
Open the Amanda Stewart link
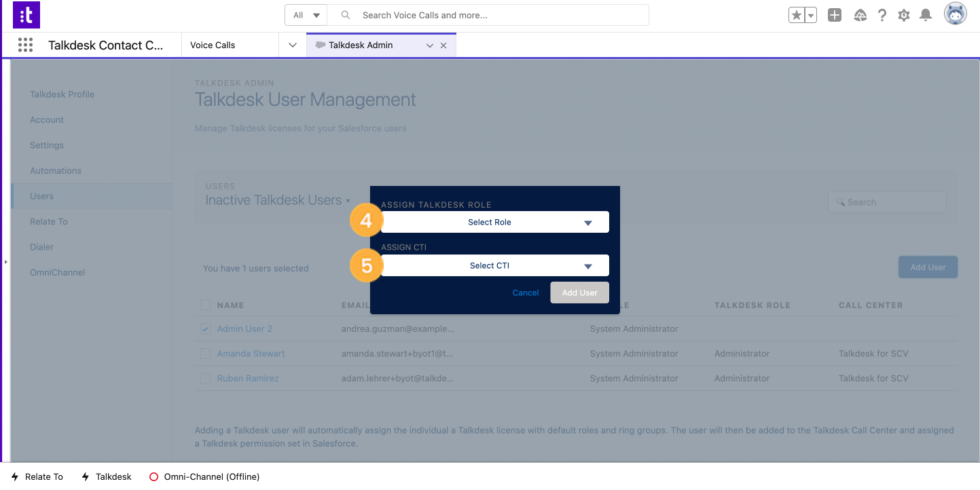tap(251, 354)
